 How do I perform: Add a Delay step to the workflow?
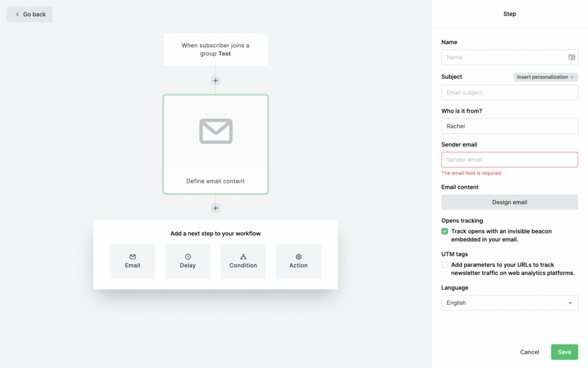pyautogui.click(x=188, y=262)
